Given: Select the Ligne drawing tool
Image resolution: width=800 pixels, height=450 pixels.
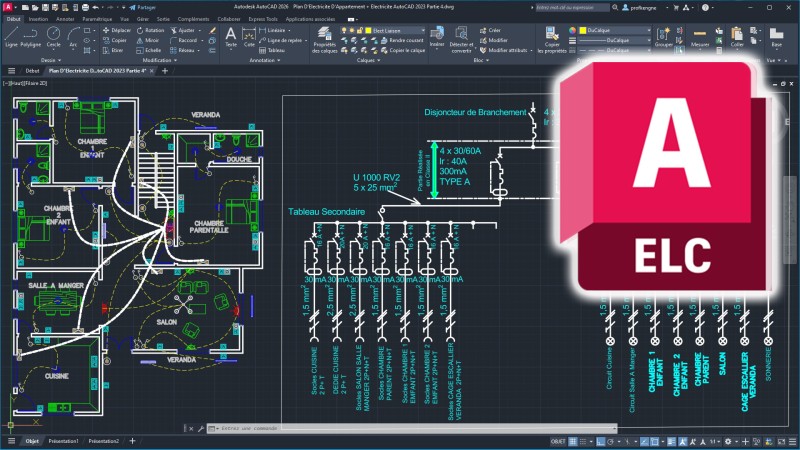Looking at the screenshot, I should tap(11, 37).
